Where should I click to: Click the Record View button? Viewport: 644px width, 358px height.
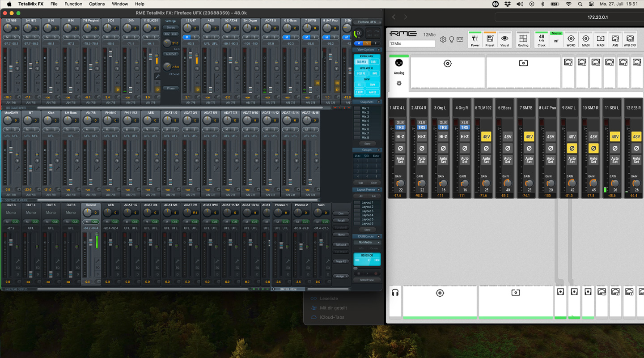tap(367, 280)
